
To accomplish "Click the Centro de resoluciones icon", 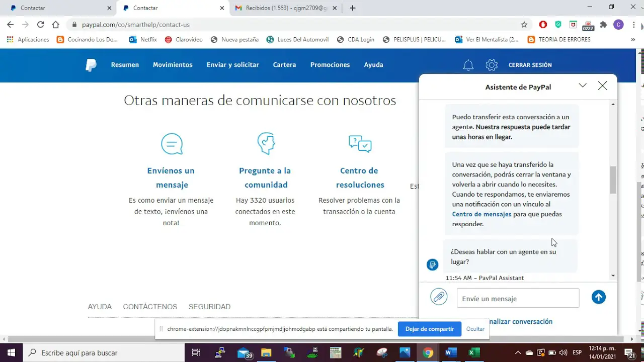I will (360, 143).
